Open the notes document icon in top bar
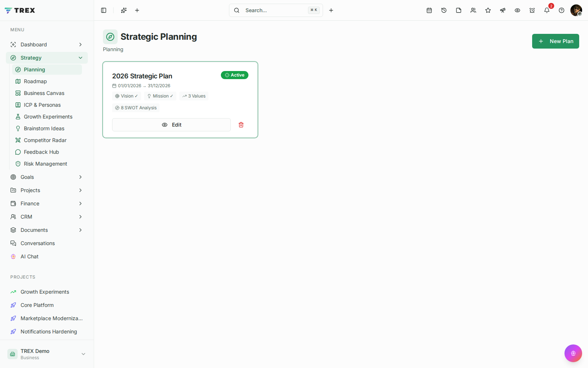The image size is (588, 368). [x=459, y=10]
